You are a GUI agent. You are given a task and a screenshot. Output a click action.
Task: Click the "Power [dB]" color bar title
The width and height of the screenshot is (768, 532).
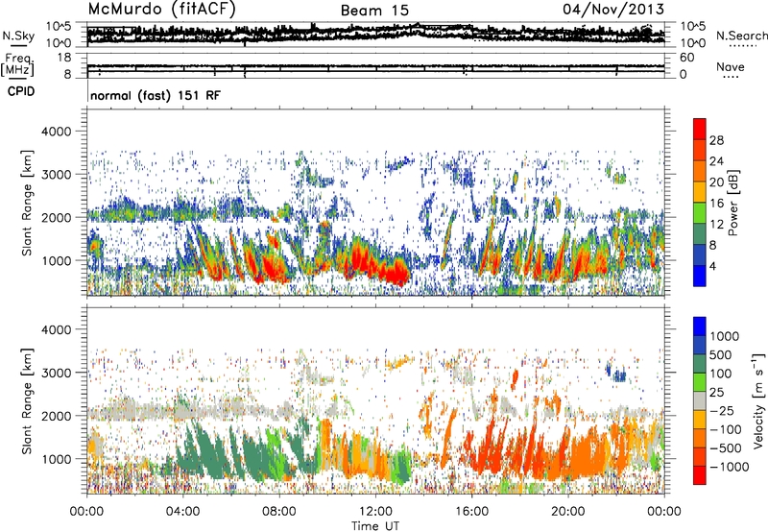pyautogui.click(x=732, y=203)
